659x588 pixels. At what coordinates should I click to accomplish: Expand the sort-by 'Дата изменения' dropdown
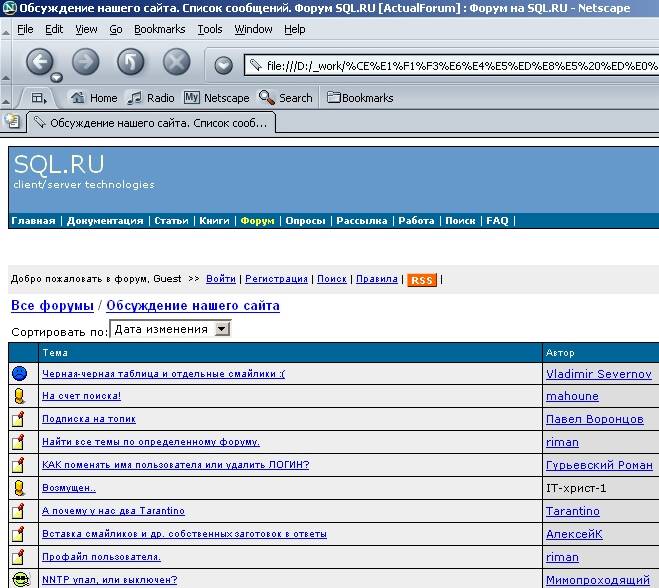pos(223,329)
